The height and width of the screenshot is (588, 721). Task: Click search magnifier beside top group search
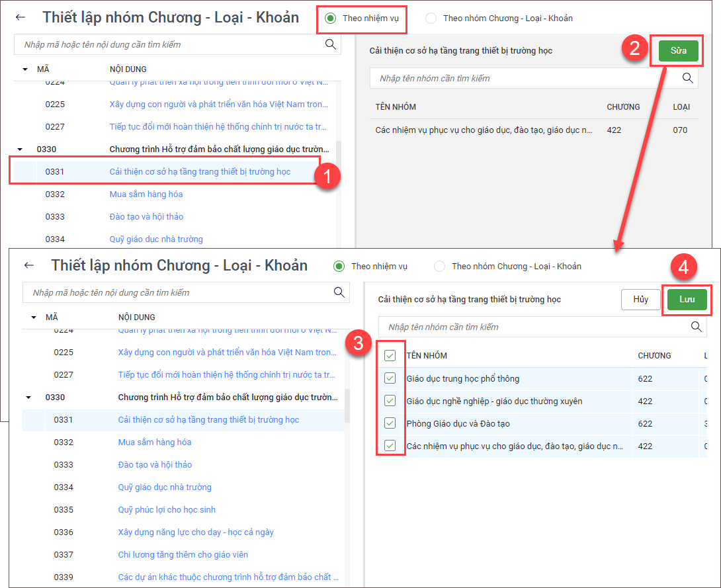(x=687, y=78)
